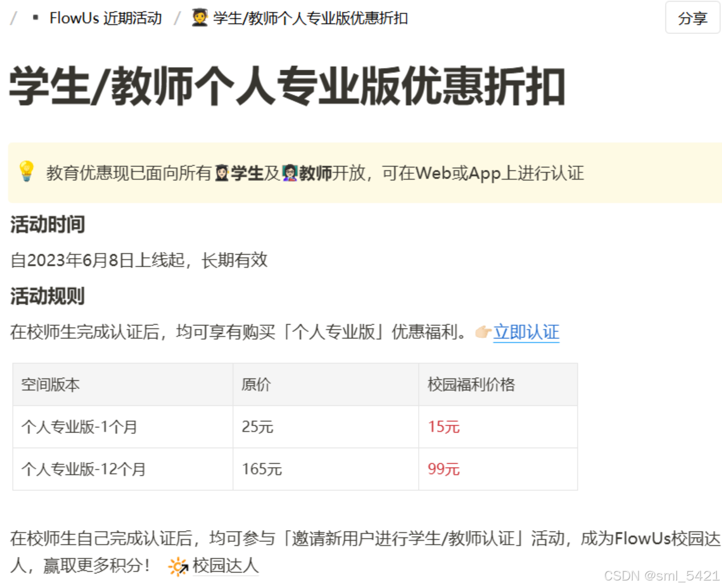Click the callout text about 教育优惠
Screen dimensions: 722x588
tap(315, 173)
